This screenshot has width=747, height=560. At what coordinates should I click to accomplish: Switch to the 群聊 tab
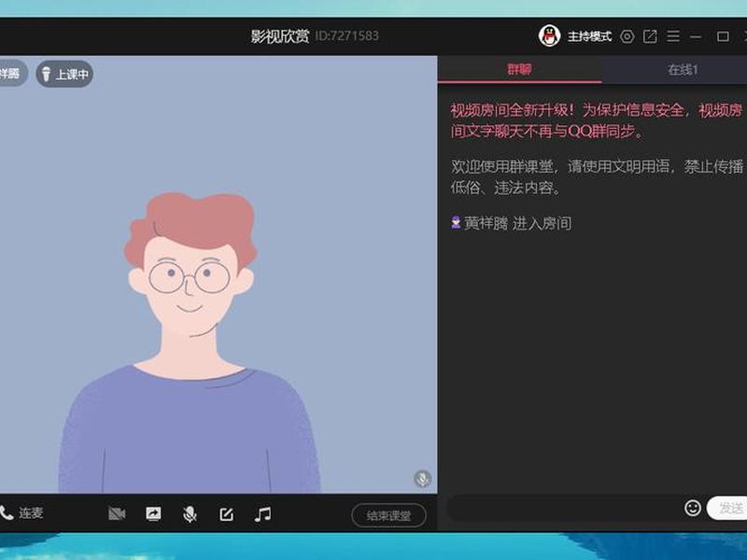520,69
